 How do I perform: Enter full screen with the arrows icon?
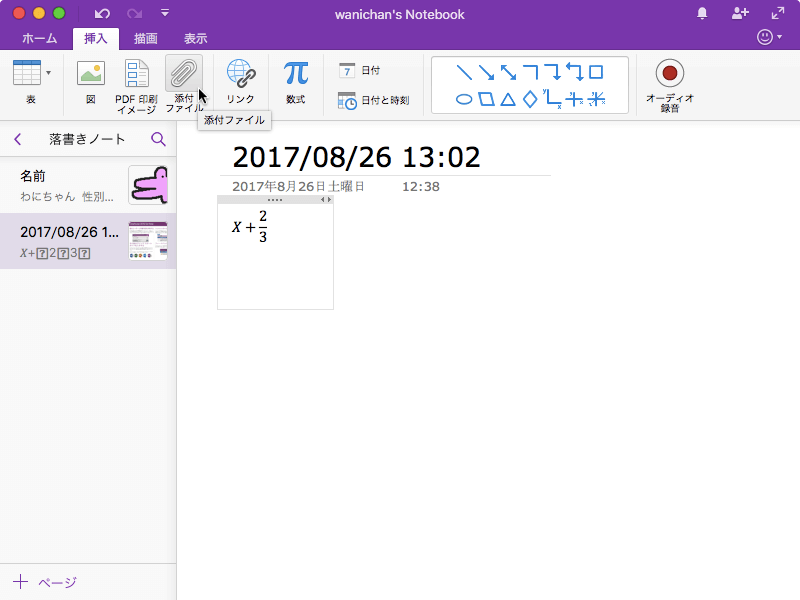[778, 14]
